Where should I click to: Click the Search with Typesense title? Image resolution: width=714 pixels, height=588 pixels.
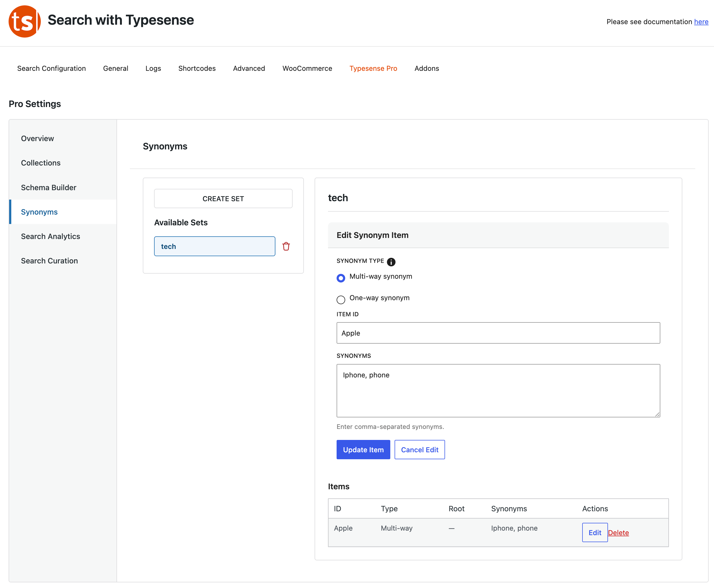(x=121, y=20)
